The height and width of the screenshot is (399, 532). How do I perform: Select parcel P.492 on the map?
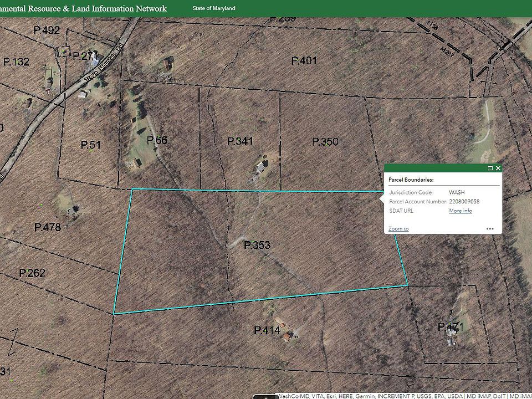(x=47, y=30)
